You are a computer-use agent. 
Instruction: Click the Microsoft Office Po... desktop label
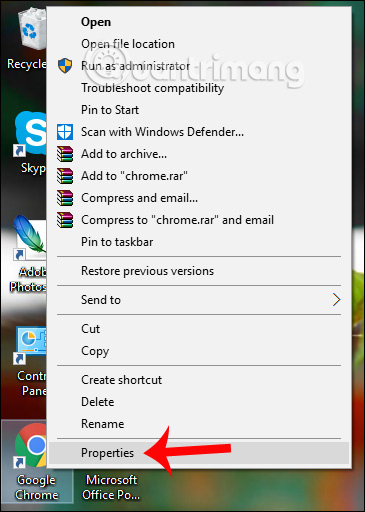click(111, 487)
